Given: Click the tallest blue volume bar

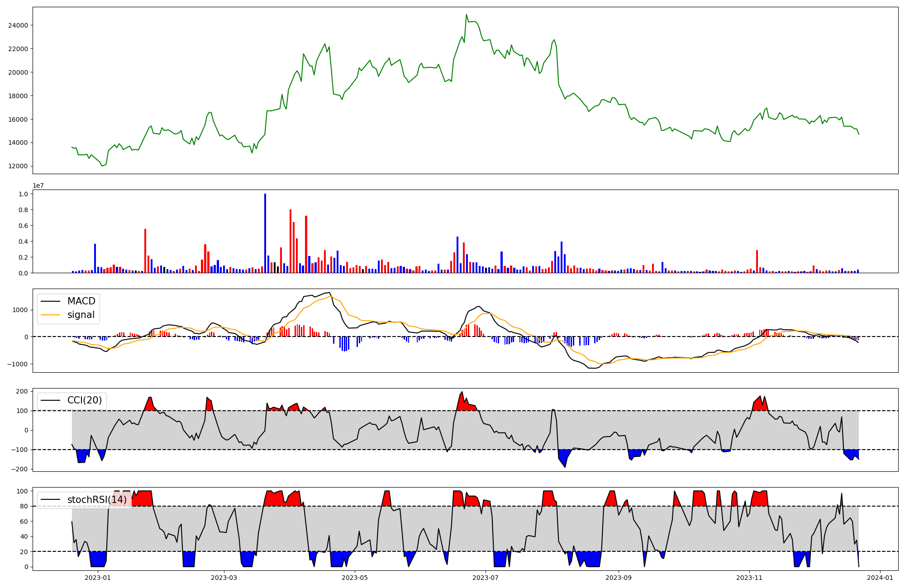Looking at the screenshot, I should 265,233.
